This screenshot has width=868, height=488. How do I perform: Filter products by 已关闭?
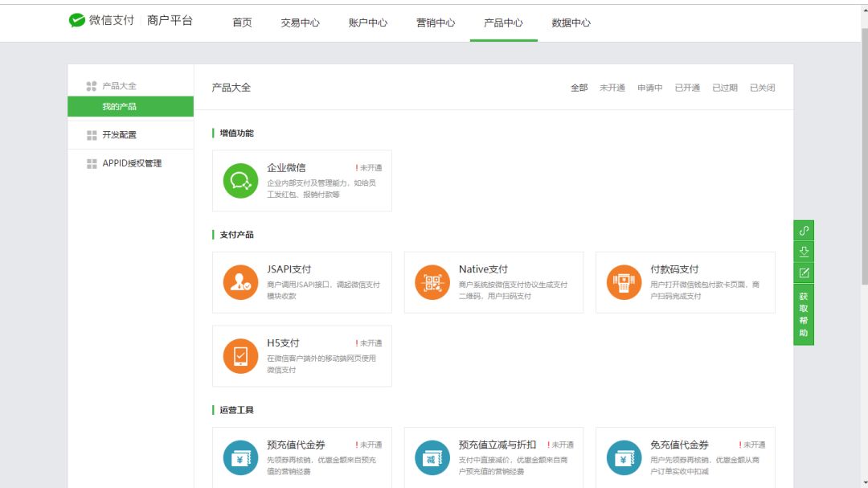point(762,88)
